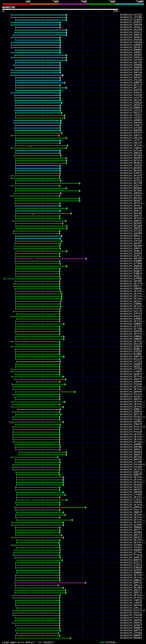Open hit UniRef100_B9S527
Viewport: 146px width, 644px height.
click(x=131, y=22)
